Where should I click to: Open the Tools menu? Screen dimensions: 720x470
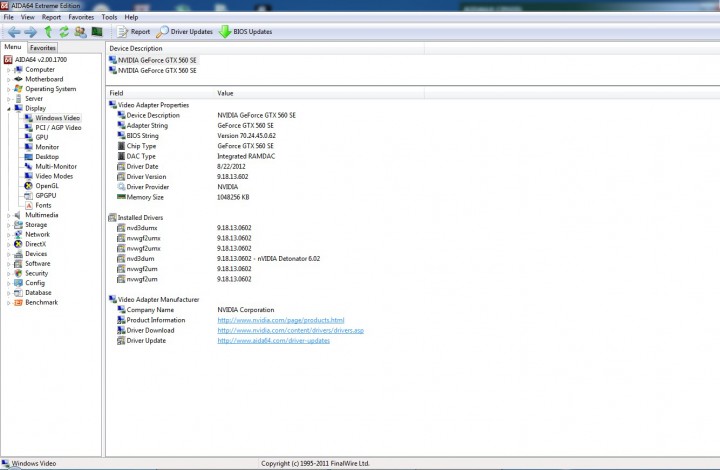[x=109, y=17]
